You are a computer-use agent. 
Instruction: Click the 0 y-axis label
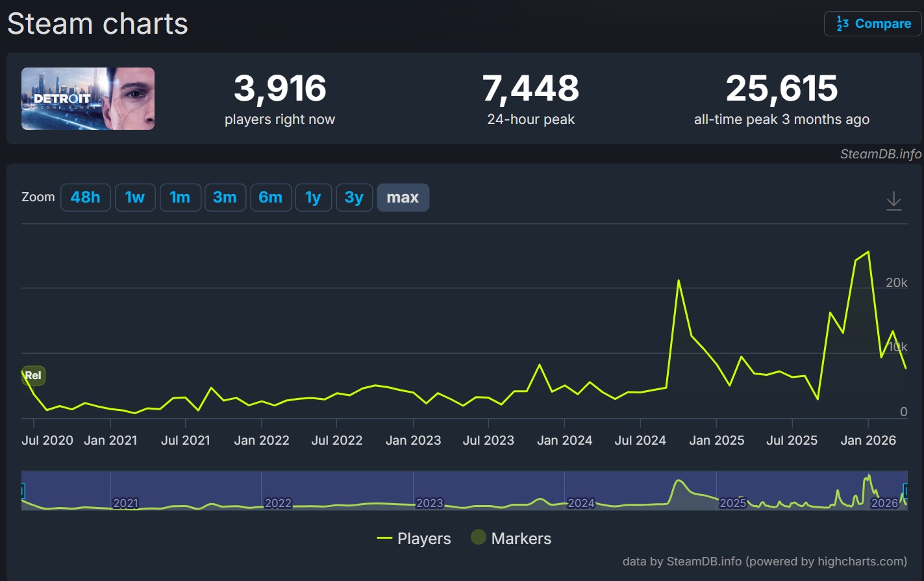pos(903,412)
